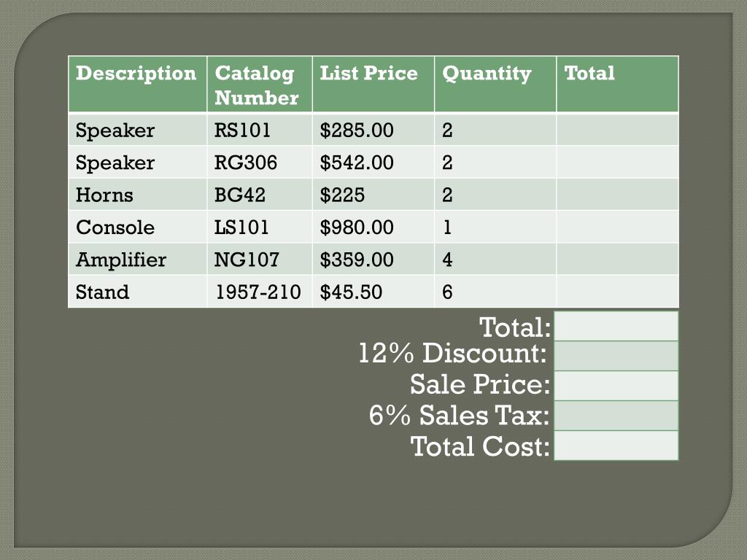747x560 pixels.
Task: Click the List Price column header
Action: [x=373, y=85]
